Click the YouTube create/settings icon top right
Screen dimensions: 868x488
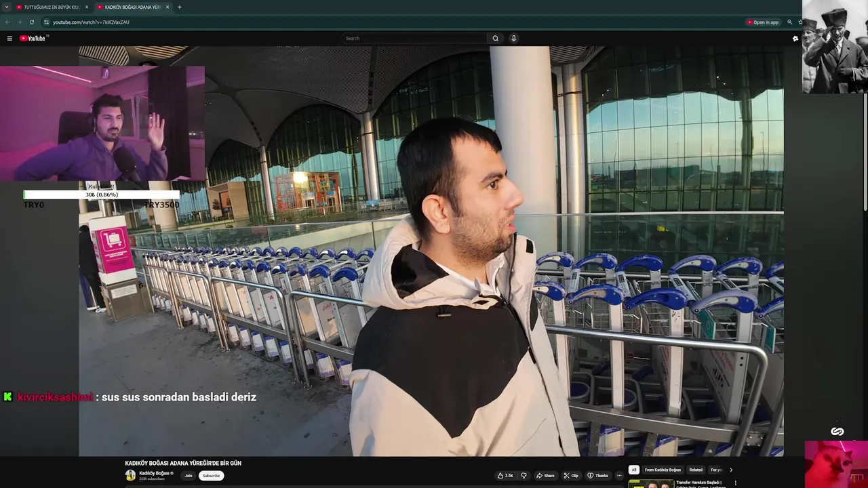coord(795,39)
